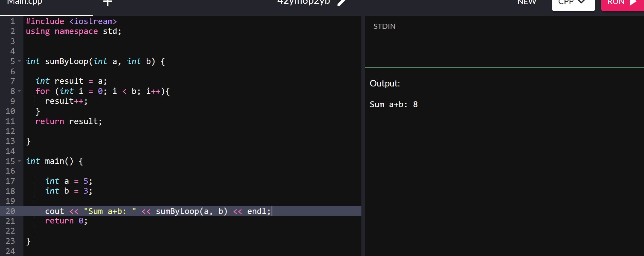Place cursor on the #include iostream line
644x256 pixels.
click(x=71, y=21)
